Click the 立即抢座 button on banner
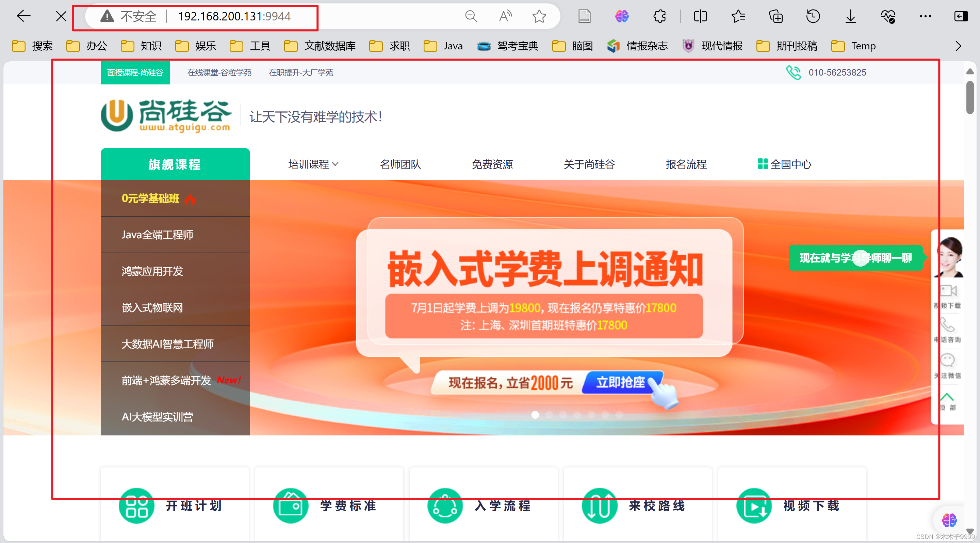 pos(622,382)
